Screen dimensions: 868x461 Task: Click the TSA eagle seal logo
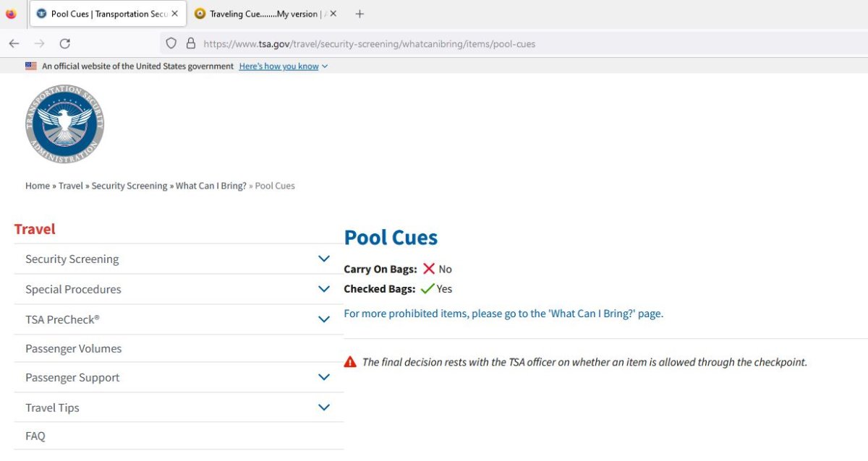(x=64, y=124)
